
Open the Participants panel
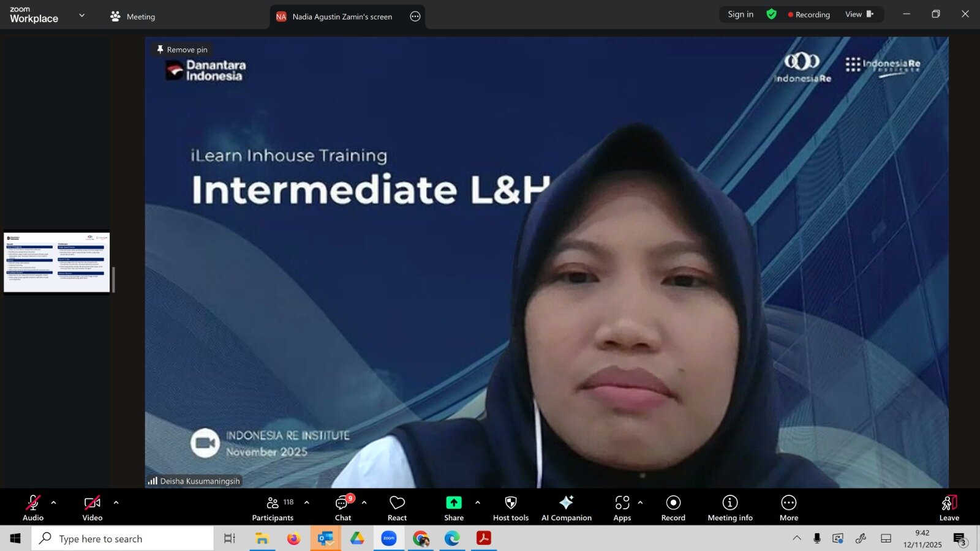pos(273,508)
